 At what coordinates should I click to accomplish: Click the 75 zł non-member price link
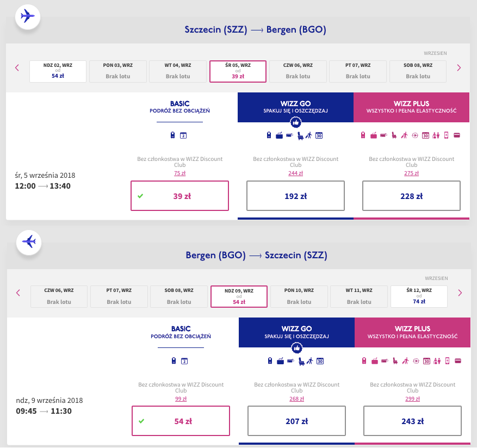click(x=179, y=173)
